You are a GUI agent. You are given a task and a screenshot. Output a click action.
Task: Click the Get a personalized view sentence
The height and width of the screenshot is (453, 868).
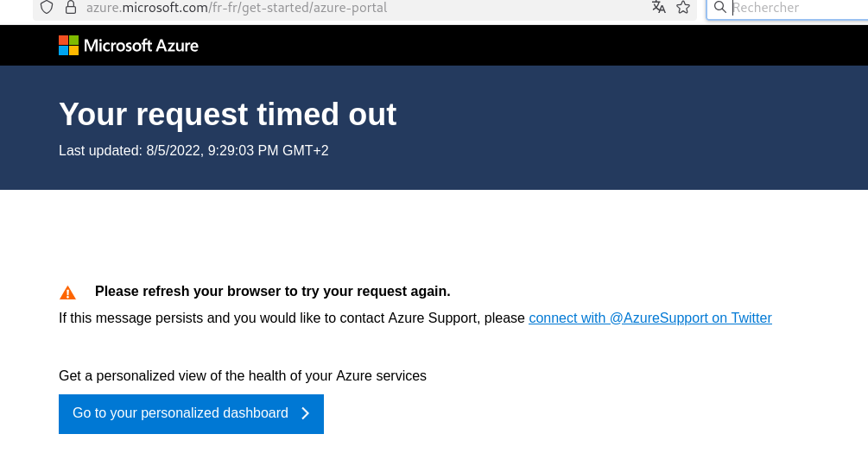pyautogui.click(x=242, y=375)
